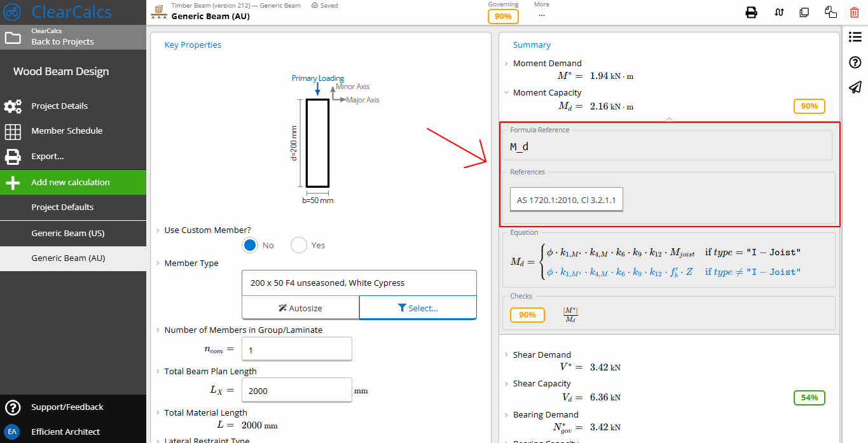
Task: Click the M_d piecewise equation block
Action: [655, 262]
